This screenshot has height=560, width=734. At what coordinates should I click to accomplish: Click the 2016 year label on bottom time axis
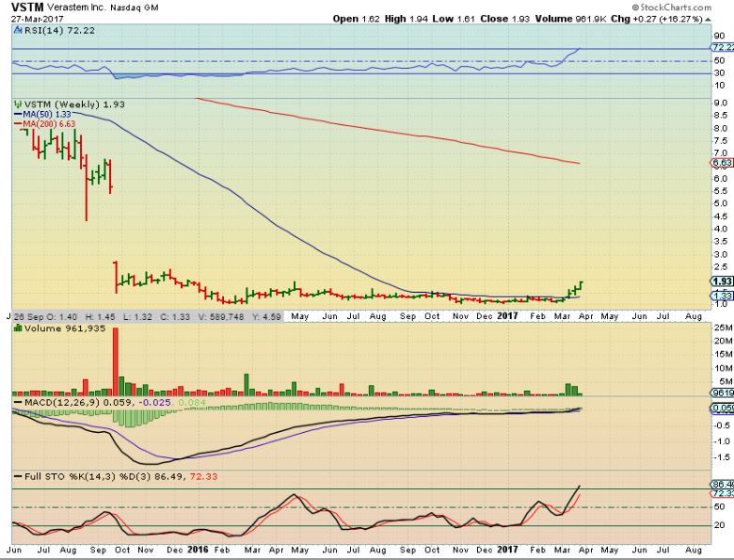click(x=198, y=550)
